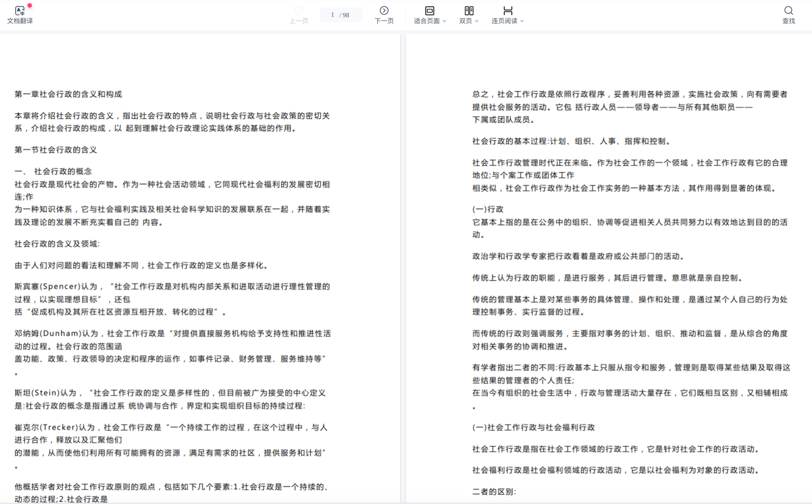Click the paragraph mentioning 斯宾塞(Spencer)
Viewport: 812px width, 504px height.
pyautogui.click(x=172, y=299)
